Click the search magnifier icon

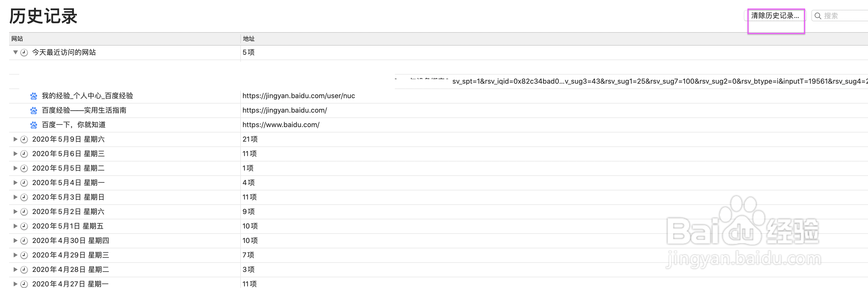817,16
